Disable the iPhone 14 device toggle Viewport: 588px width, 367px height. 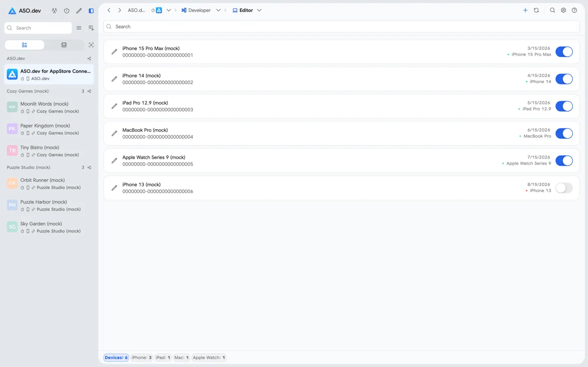(564, 79)
